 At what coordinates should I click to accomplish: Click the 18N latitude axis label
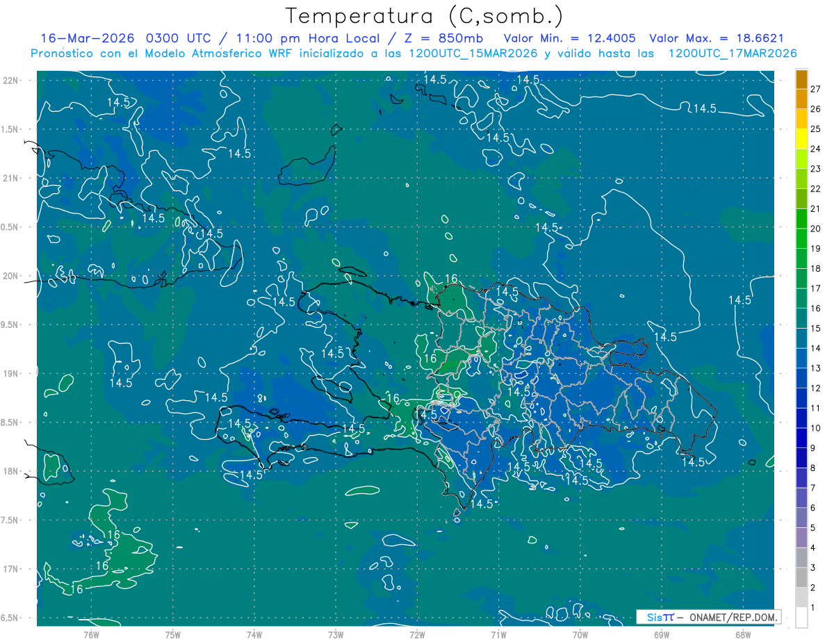pos(10,471)
